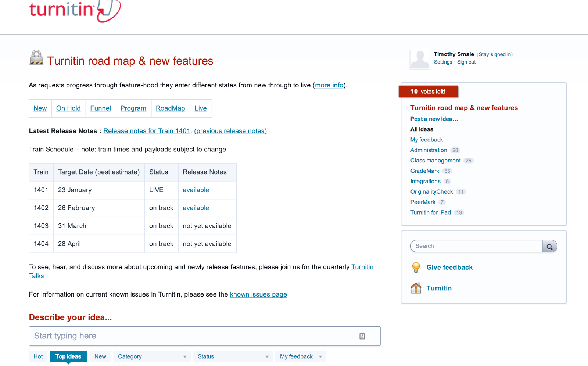Open account Settings
The height and width of the screenshot is (366, 588).
(443, 62)
